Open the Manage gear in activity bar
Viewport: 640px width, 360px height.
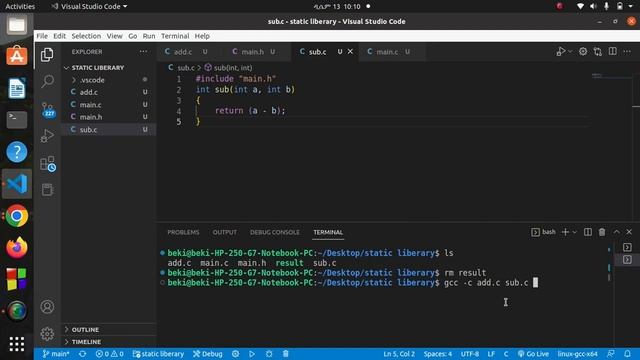[47, 334]
